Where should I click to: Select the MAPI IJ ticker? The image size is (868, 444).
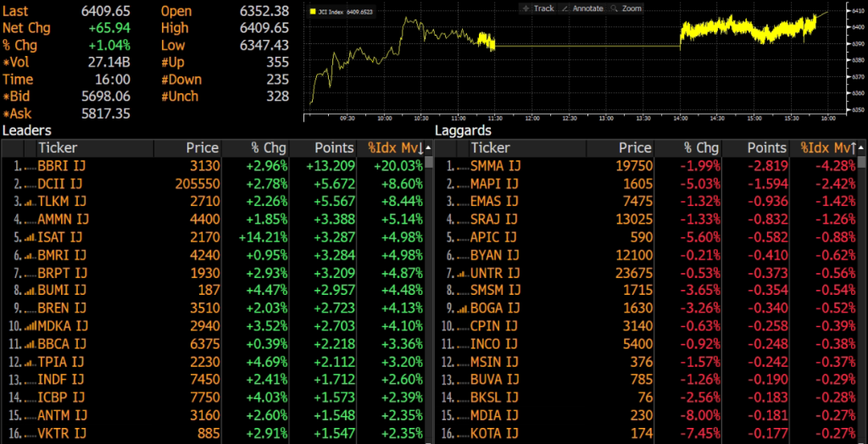coord(494,184)
